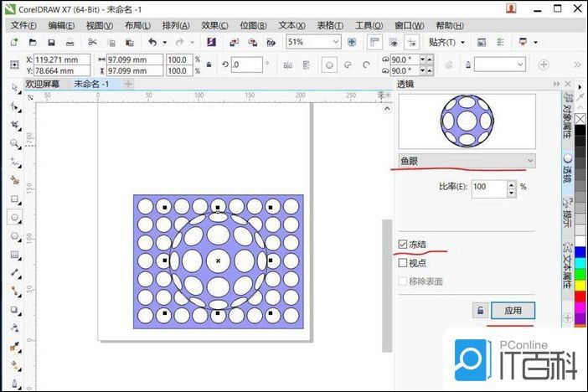The height and width of the screenshot is (392, 588).
Task: Click the 比率 rate input field
Action: [488, 188]
